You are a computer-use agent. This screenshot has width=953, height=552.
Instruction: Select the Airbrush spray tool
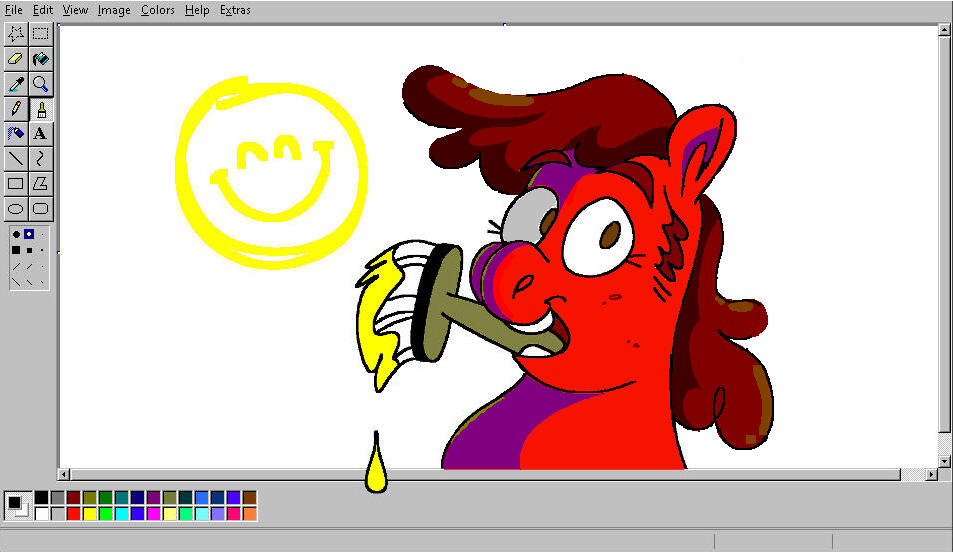(x=16, y=133)
